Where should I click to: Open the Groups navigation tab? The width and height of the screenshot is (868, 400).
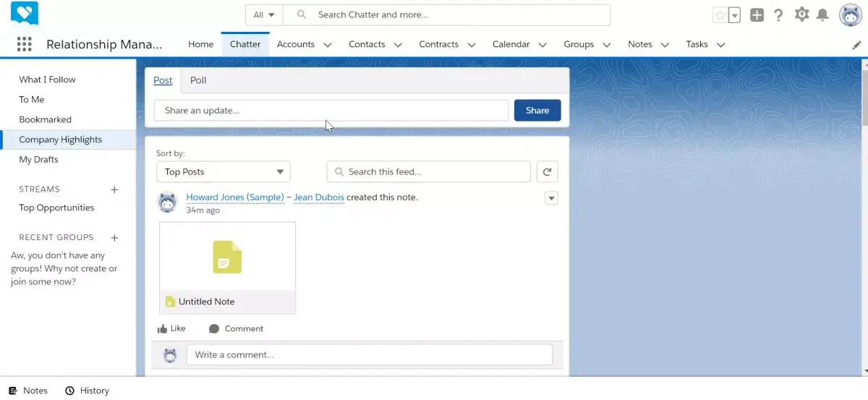pyautogui.click(x=579, y=44)
